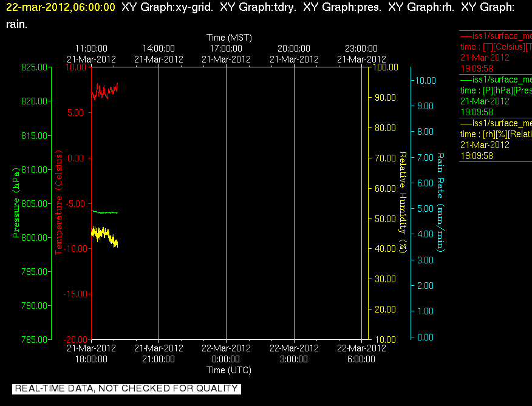Click the green pressure trace on the plot

click(104, 212)
